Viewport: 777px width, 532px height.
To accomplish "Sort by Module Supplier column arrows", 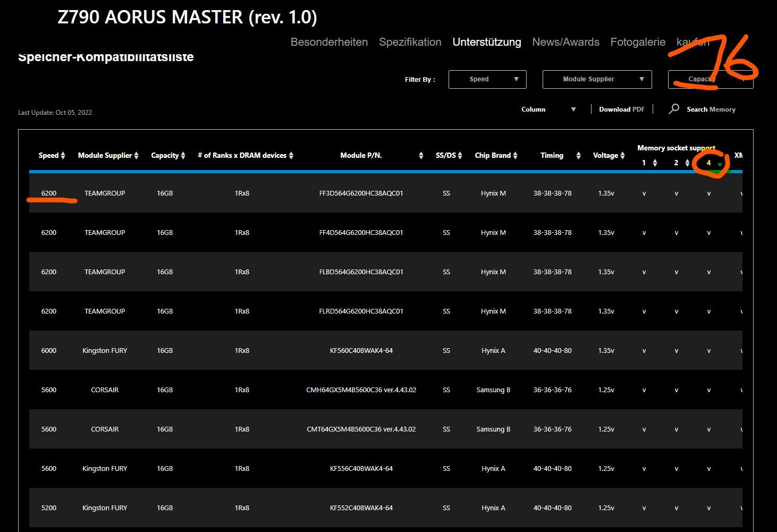I will click(136, 156).
